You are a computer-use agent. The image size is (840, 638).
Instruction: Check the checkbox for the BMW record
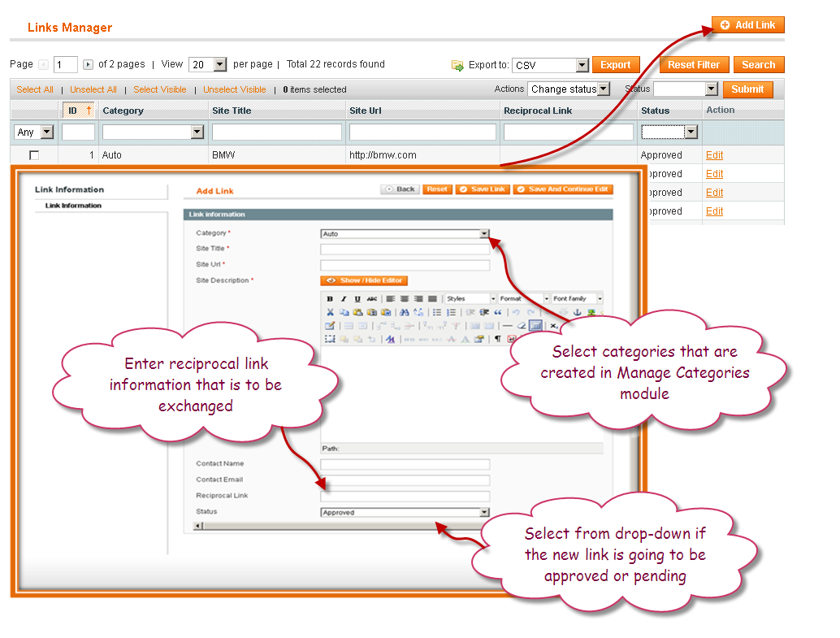click(x=34, y=154)
